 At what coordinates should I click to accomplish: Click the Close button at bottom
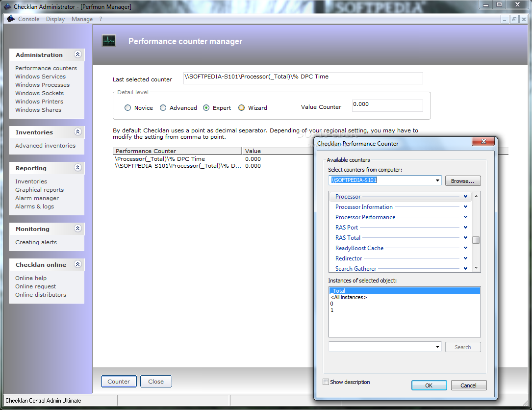156,381
